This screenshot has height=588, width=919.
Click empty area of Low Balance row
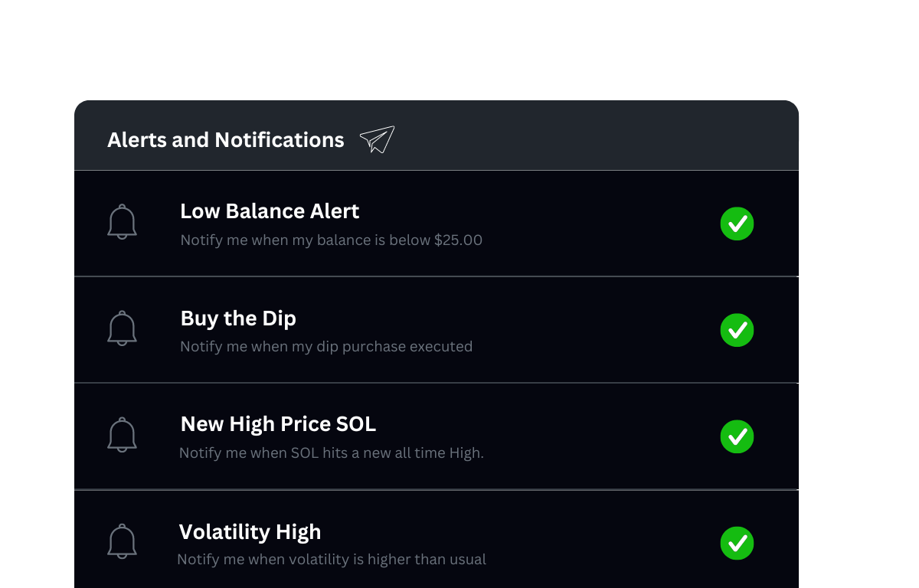(597, 224)
